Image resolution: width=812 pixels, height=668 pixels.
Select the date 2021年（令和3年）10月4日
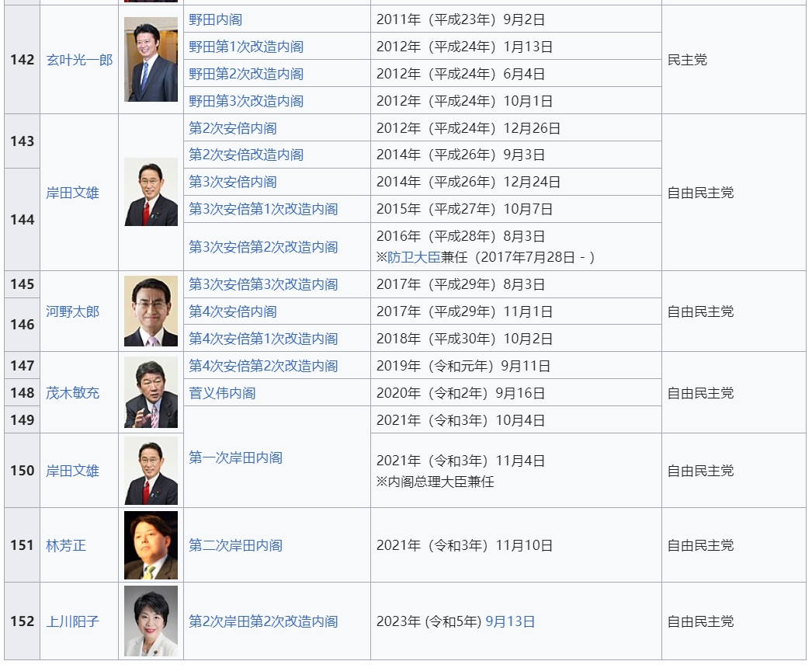point(461,420)
